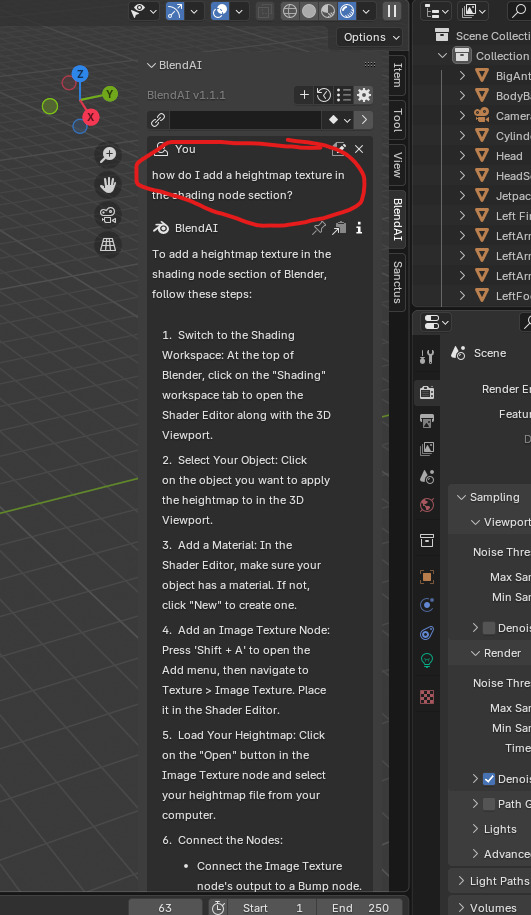The width and height of the screenshot is (531, 915).
Task: Edit the user message in BlendAI
Action: tap(338, 149)
